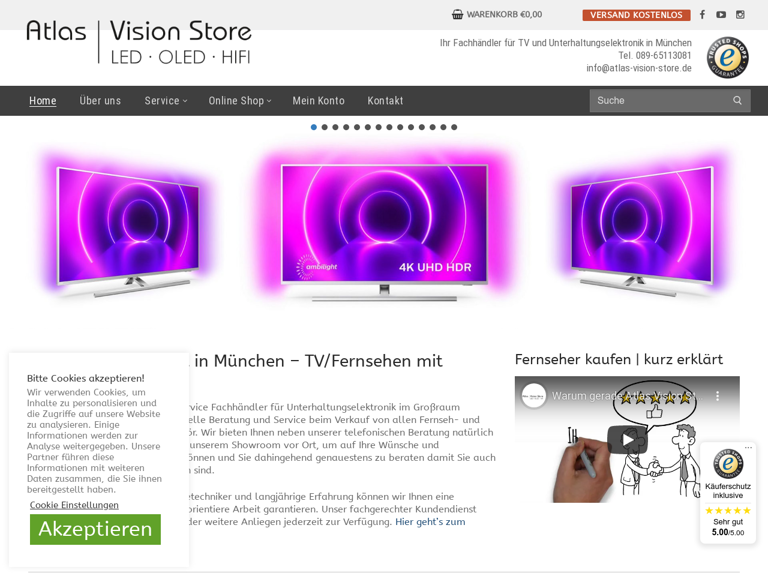The image size is (768, 576).
Task: Open the Cookie Einstellungen link
Action: (74, 505)
